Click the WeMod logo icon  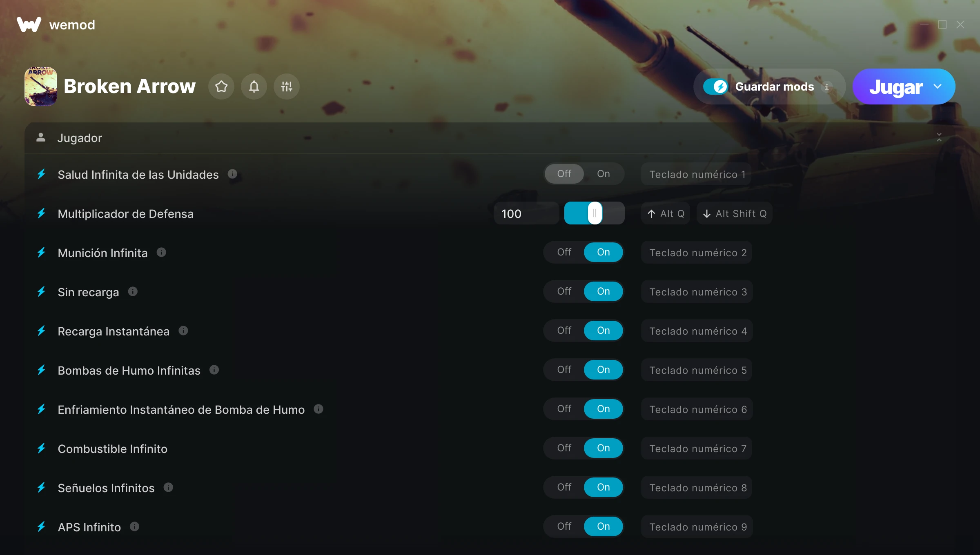click(x=29, y=24)
